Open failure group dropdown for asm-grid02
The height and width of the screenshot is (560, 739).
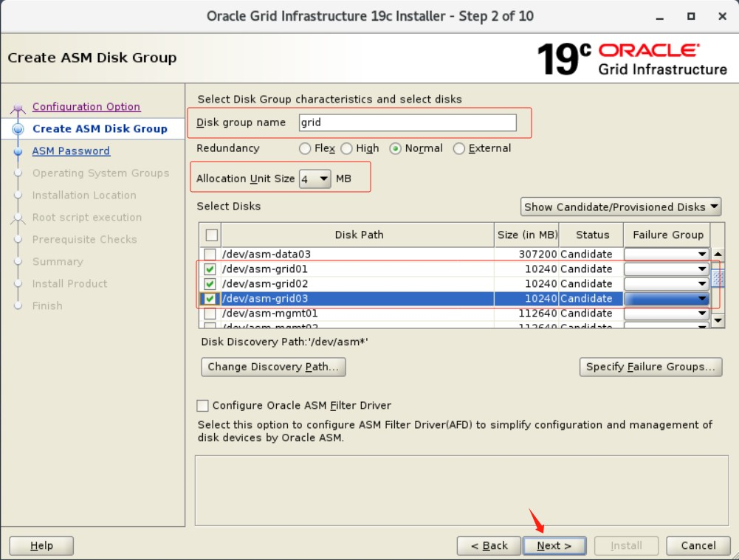click(x=667, y=283)
